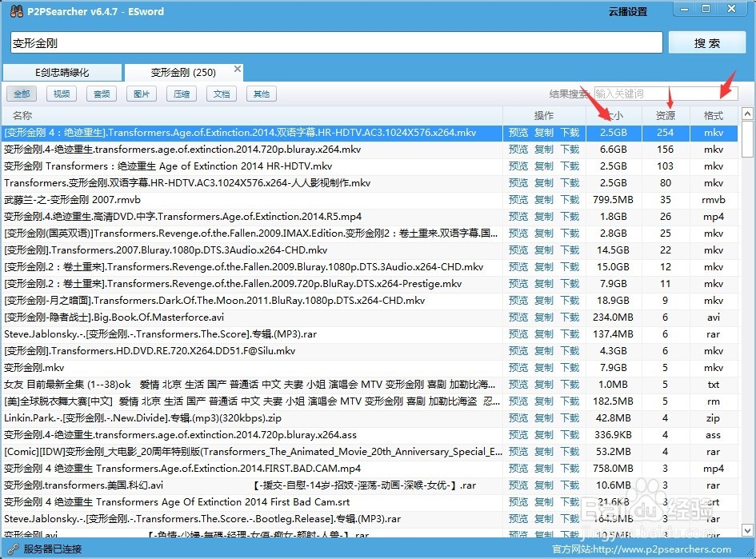Screen dimensions: 756x559
Task: Download Linkin.Park New.Divide zip file
Action: 570,418
